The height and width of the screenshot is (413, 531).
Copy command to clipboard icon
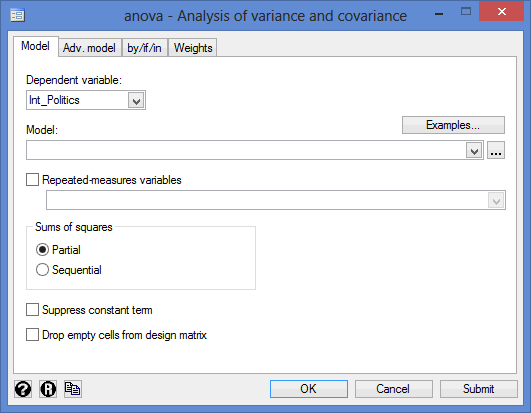(x=73, y=389)
